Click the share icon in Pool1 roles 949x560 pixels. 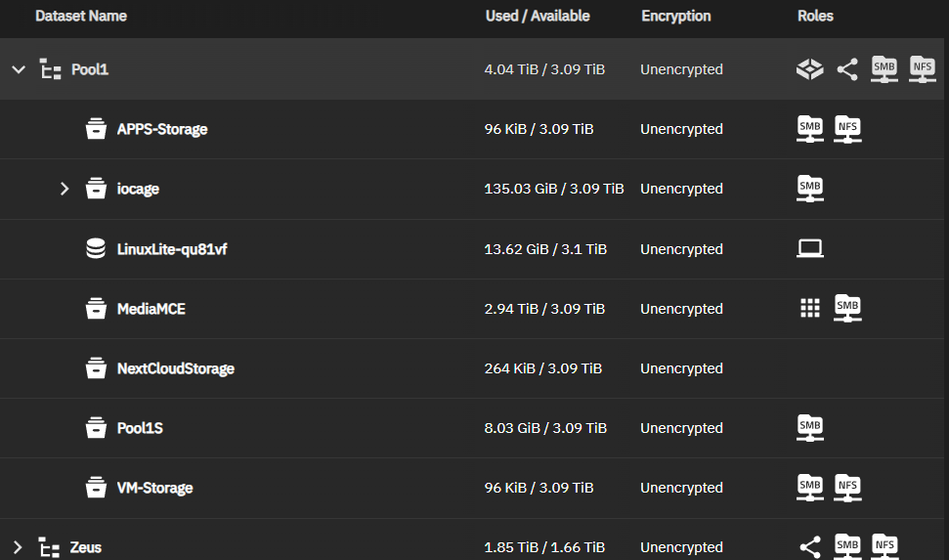(x=847, y=69)
